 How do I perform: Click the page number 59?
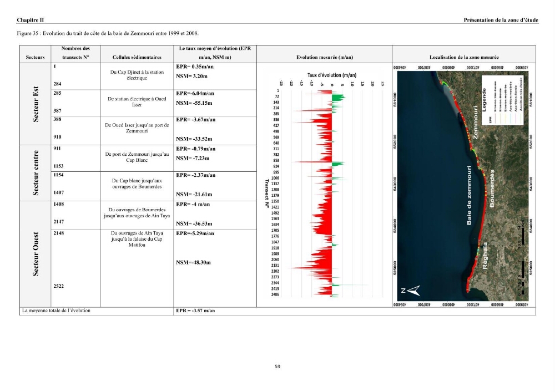277,366
